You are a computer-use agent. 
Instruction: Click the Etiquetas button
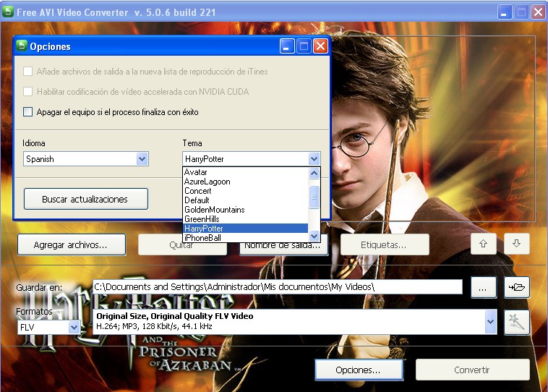click(385, 244)
